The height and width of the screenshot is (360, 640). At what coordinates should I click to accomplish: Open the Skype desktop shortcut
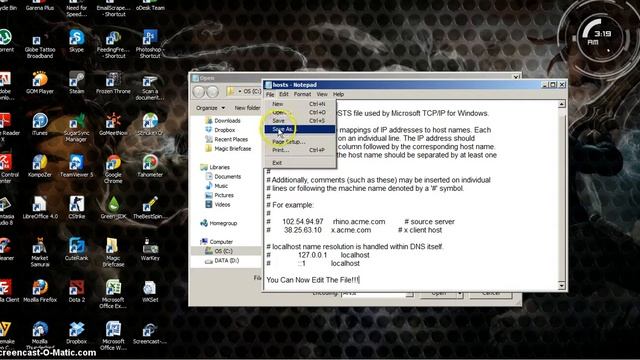(x=76, y=40)
